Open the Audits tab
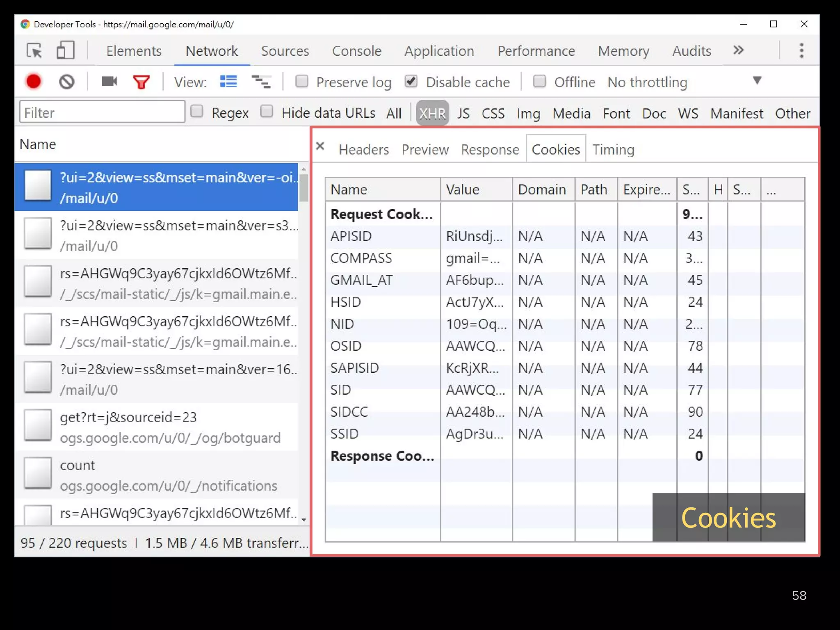This screenshot has width=840, height=630. (692, 51)
